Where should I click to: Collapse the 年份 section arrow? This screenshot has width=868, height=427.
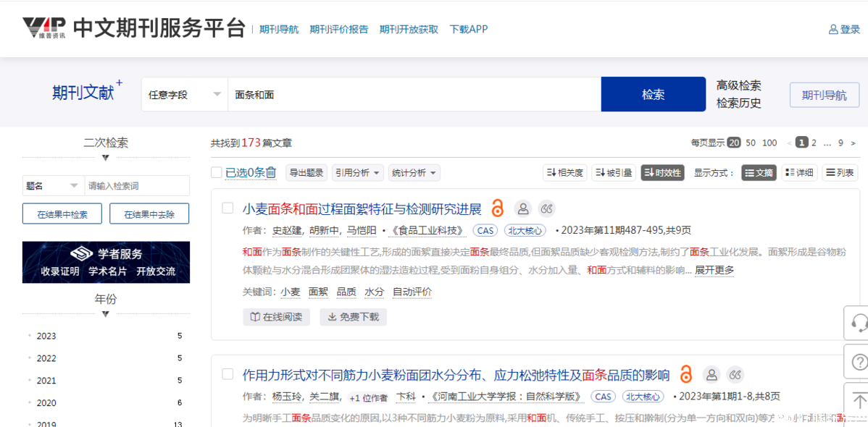(106, 314)
